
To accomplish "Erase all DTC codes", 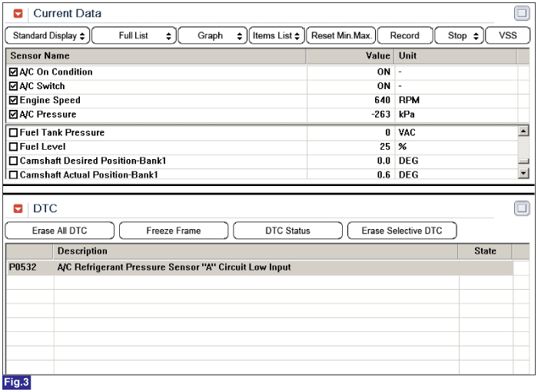I will (60, 231).
